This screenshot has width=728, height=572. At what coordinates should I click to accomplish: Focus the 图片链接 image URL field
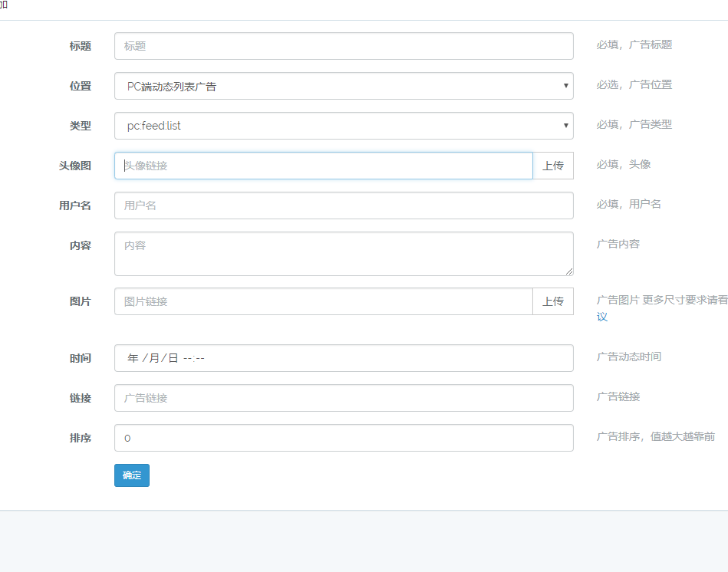point(322,301)
